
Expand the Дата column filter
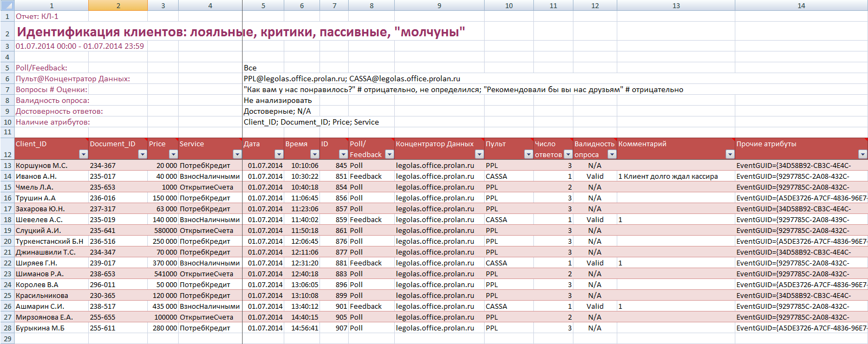click(279, 154)
